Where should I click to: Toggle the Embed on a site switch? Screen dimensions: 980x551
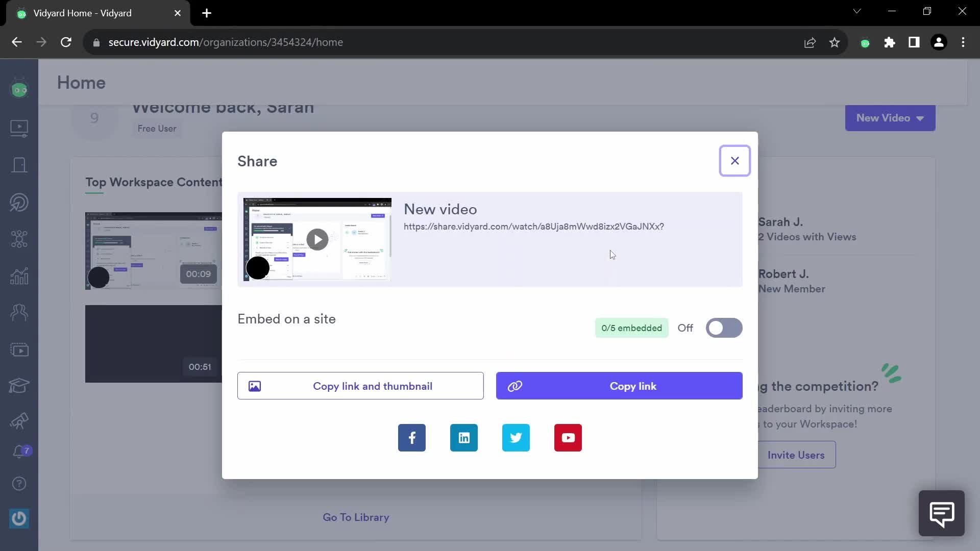[724, 328]
